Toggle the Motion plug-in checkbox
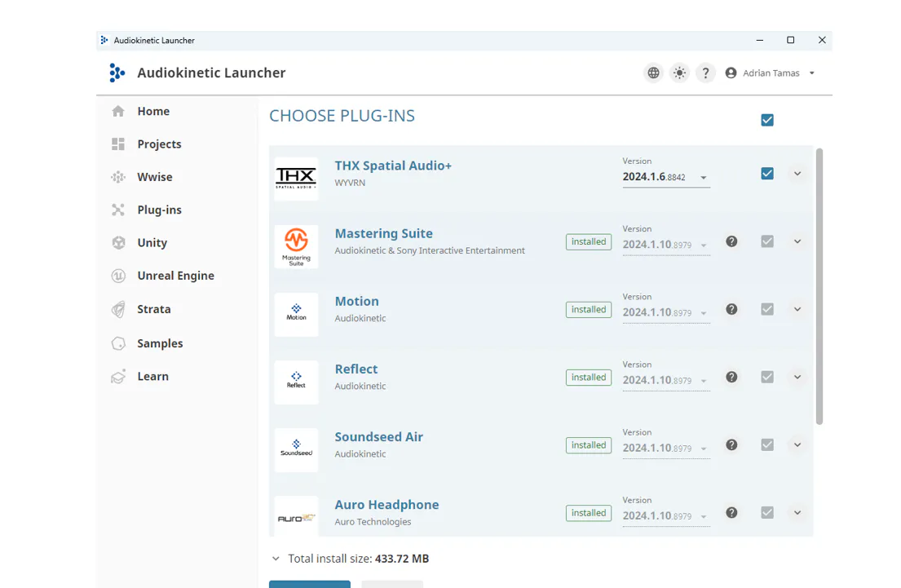The width and height of the screenshot is (901, 588). (767, 309)
